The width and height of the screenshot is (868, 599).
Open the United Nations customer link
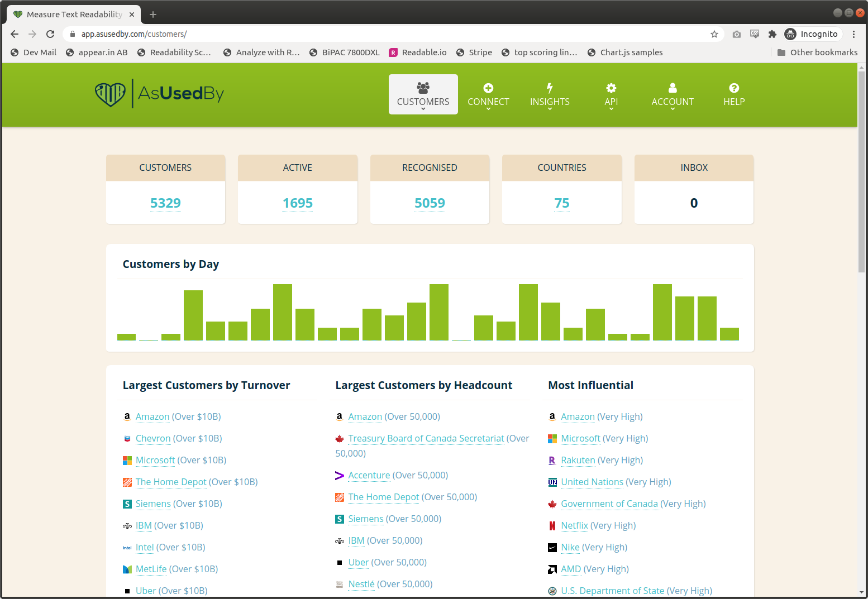592,482
